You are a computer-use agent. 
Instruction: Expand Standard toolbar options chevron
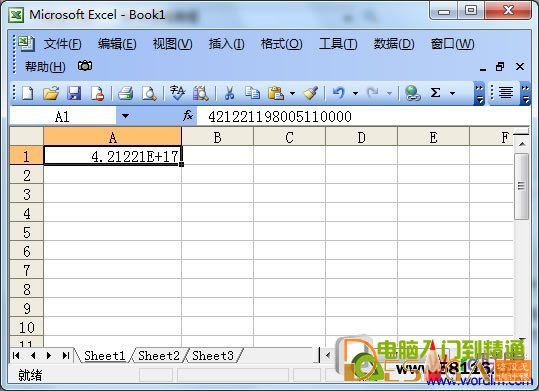pos(479,93)
